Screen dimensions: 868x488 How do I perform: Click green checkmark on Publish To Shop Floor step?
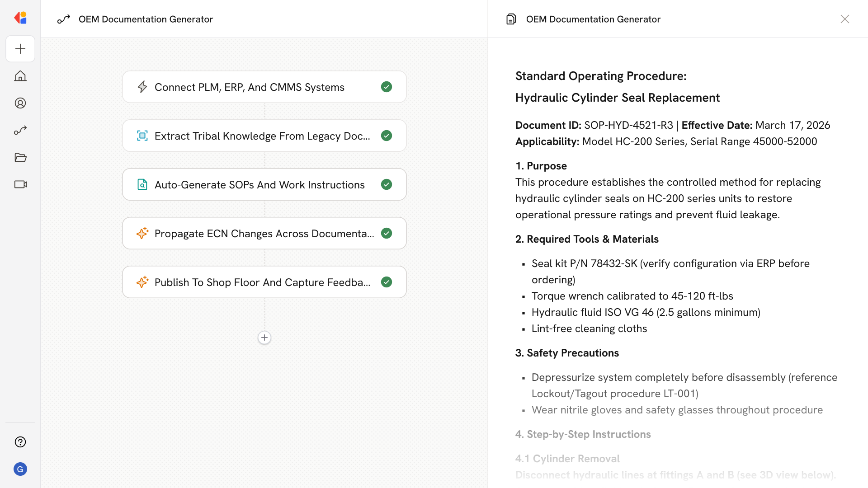[x=387, y=282]
